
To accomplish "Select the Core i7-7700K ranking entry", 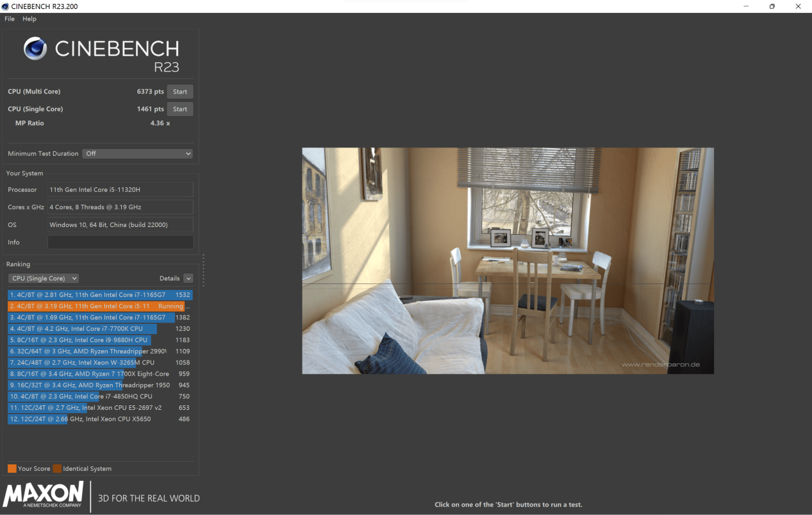I will (x=99, y=329).
